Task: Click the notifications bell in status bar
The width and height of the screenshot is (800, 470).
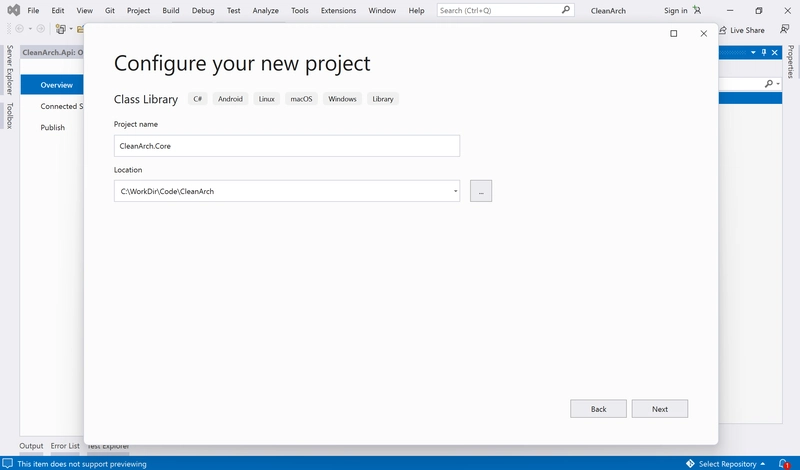Action: 785,464
